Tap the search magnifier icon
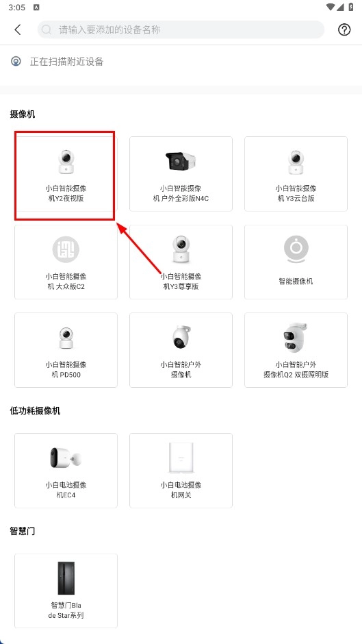This screenshot has width=362, height=644. point(47,29)
